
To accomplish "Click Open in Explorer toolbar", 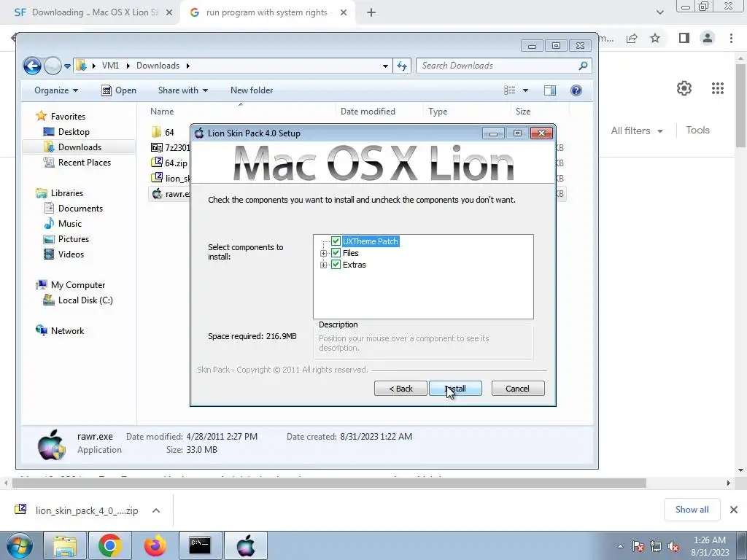I will (119, 90).
